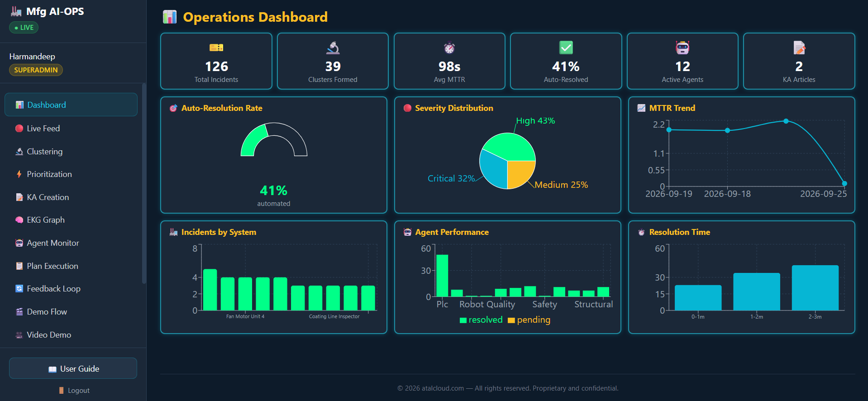Click the yellow pending legend swatch
This screenshot has width=868, height=401.
(511, 320)
